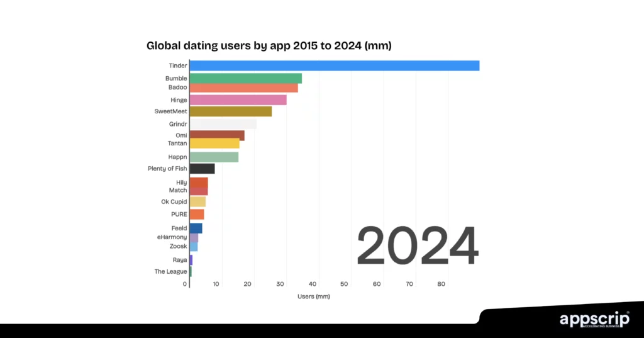Image resolution: width=644 pixels, height=338 pixels.
Task: Click the '20' x-axis tick value
Action: 247,284
